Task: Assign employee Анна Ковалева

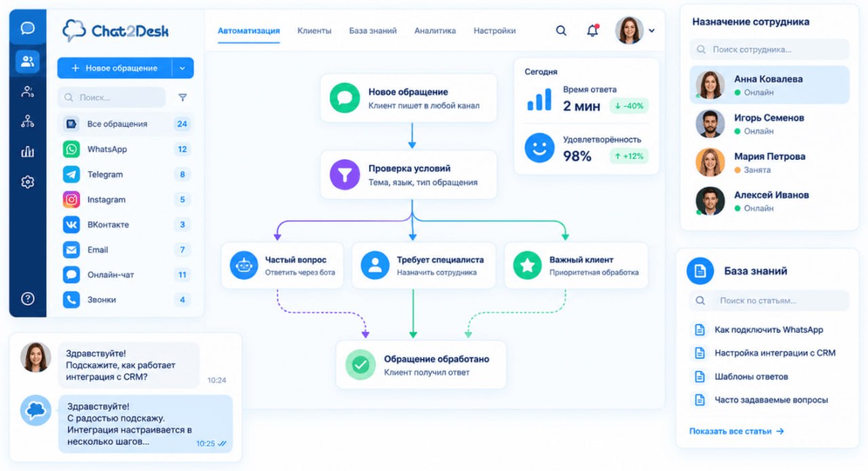Action: (769, 85)
